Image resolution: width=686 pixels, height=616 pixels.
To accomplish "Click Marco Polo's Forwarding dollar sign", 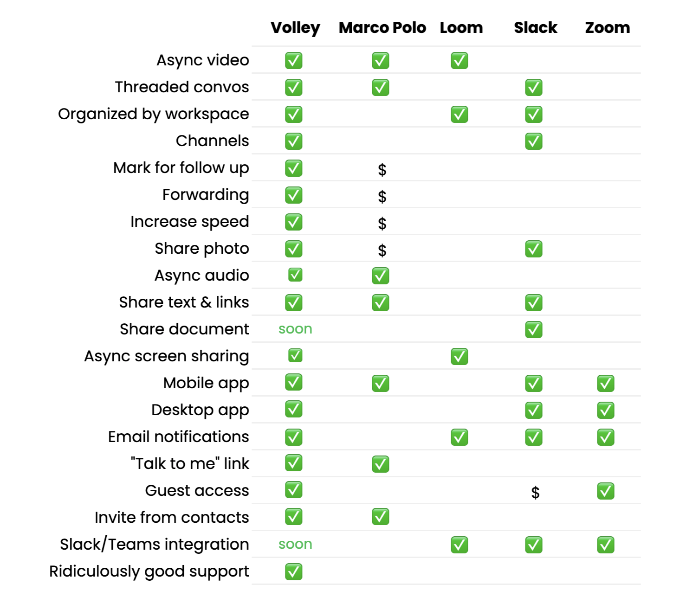I will coord(382,197).
